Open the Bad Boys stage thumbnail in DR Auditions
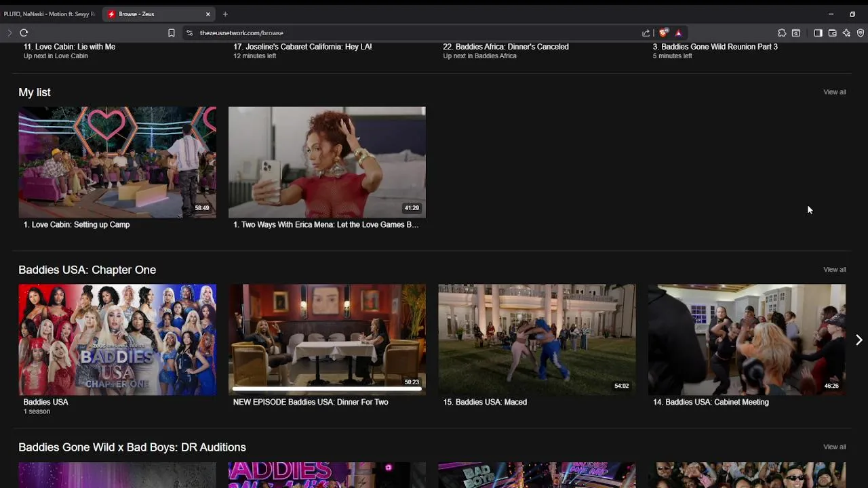This screenshot has width=868, height=488. tap(537, 475)
